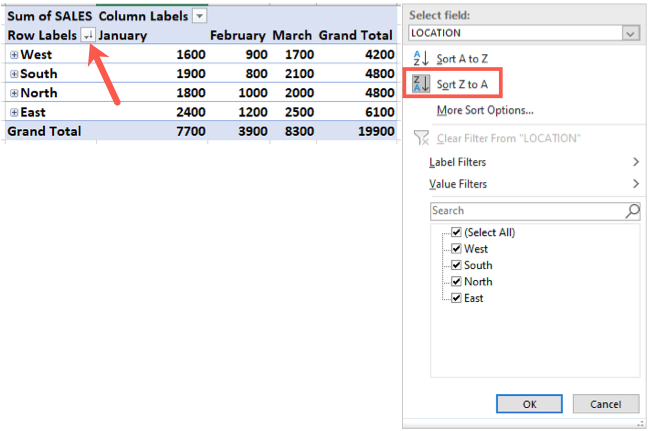Uncheck the North filter checkbox
650x431 pixels.
coord(456,281)
